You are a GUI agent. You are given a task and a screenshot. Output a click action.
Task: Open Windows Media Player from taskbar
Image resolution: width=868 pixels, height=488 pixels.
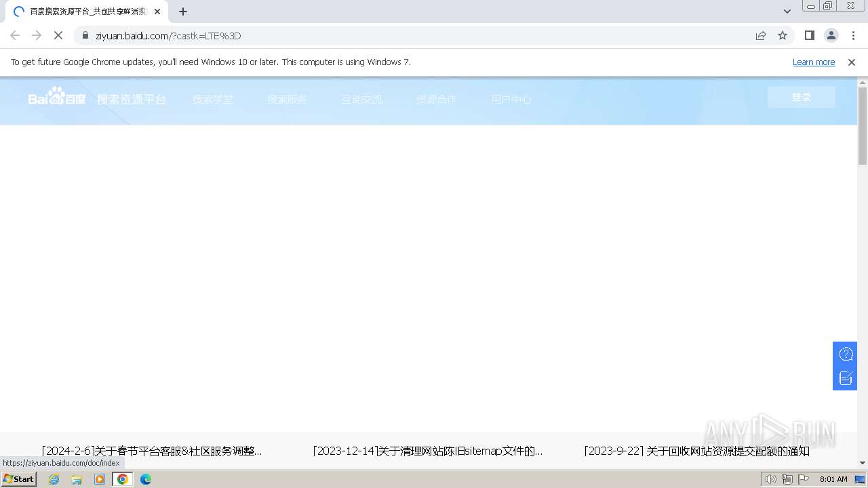(x=100, y=479)
